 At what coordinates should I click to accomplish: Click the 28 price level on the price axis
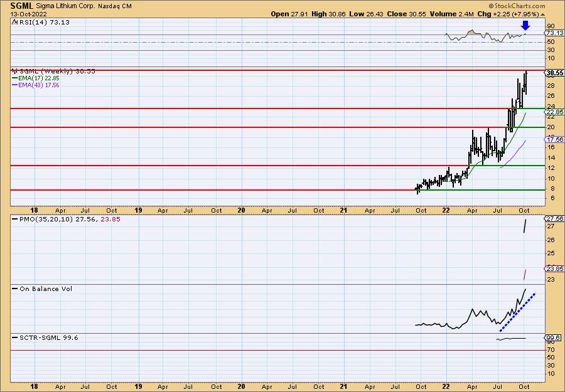551,86
